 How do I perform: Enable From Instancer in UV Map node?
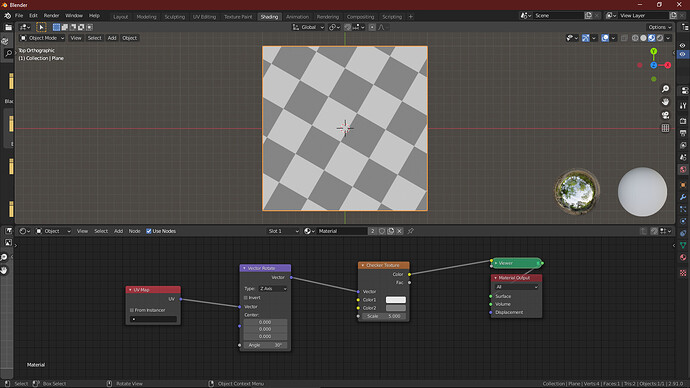coord(132,310)
